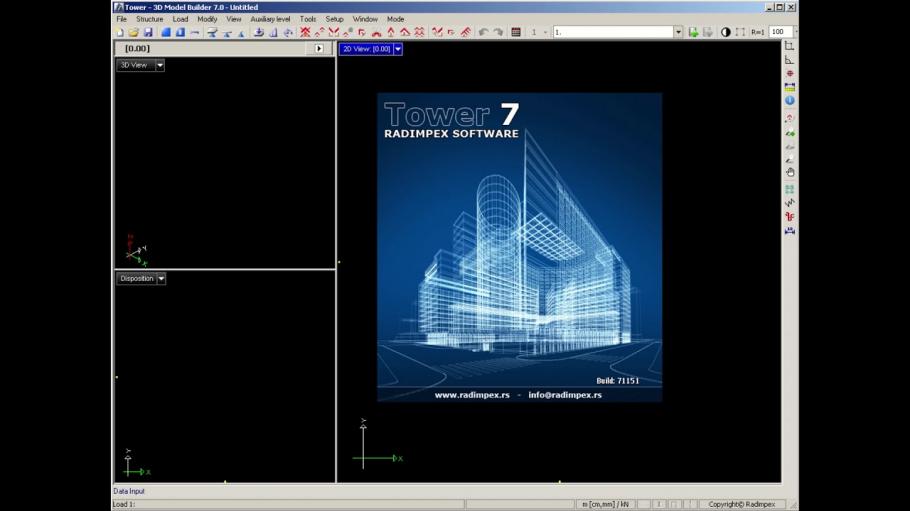Open the Modify menu

click(x=207, y=19)
